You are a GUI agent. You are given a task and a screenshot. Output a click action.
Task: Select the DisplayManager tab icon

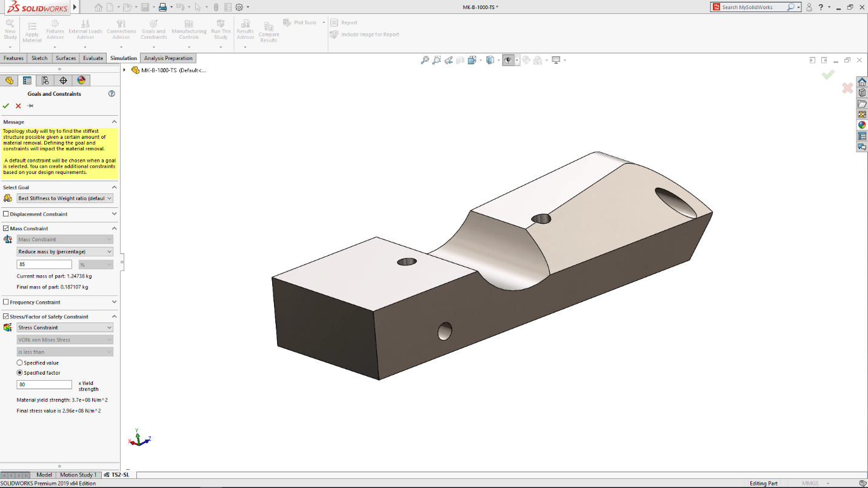click(80, 79)
